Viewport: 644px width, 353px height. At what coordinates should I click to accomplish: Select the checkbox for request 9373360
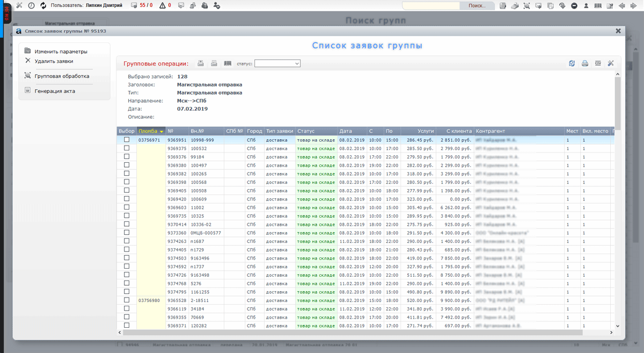coord(127,233)
